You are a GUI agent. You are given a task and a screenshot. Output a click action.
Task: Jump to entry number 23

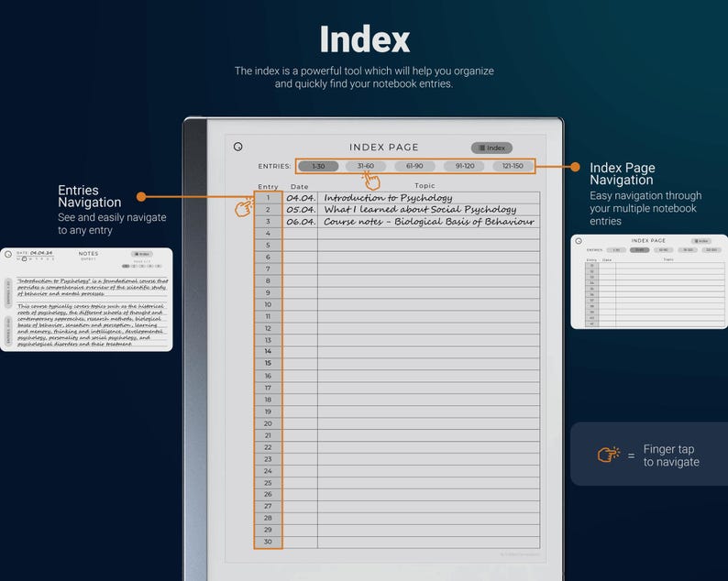point(268,459)
